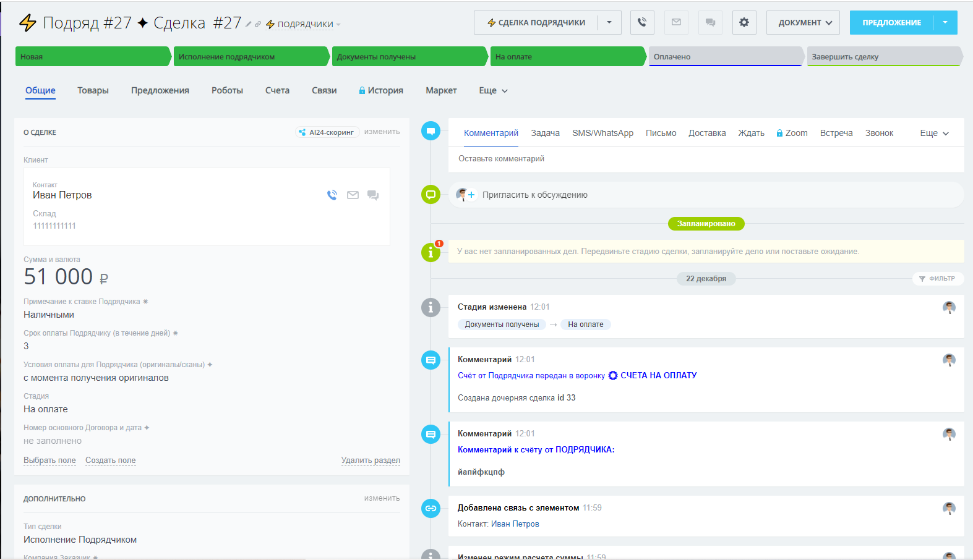973x560 pixels.
Task: Click the Создать поле link
Action: (x=110, y=460)
